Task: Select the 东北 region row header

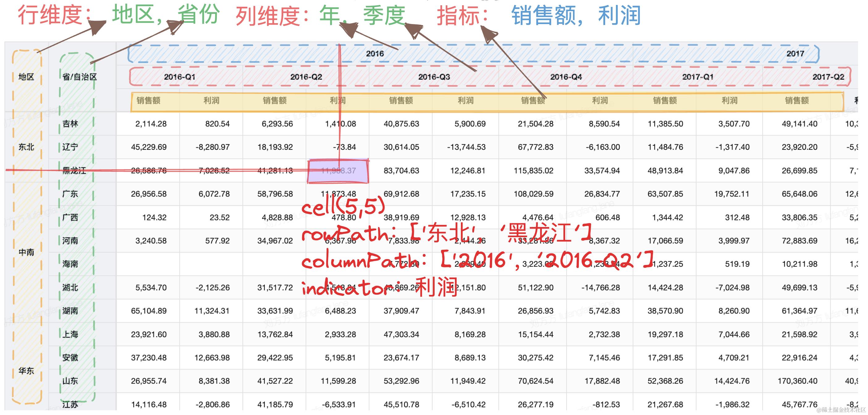Action: (26, 147)
